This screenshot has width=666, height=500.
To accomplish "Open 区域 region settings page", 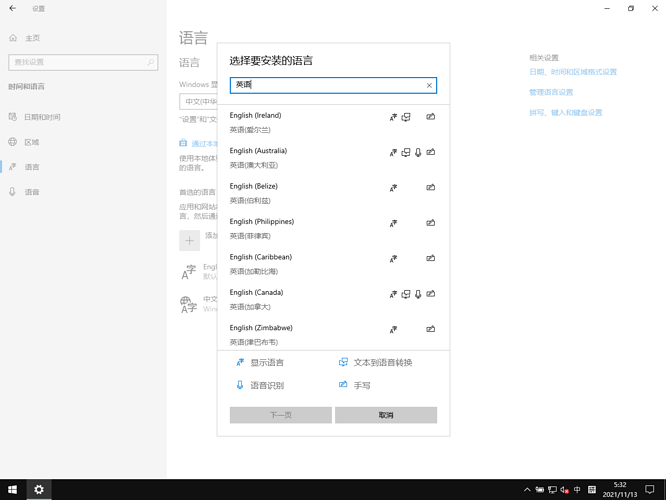I will tap(32, 142).
